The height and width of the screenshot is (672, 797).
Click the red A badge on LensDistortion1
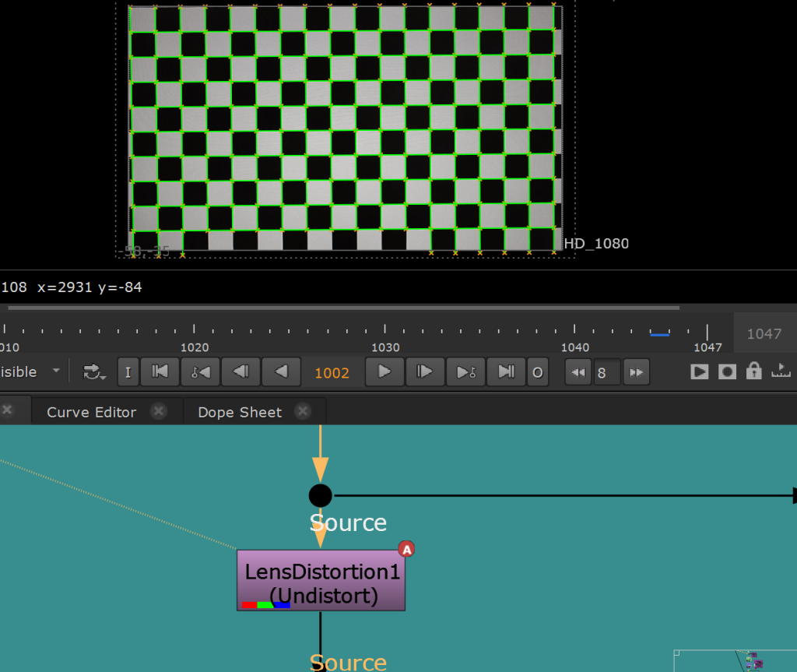click(x=406, y=550)
